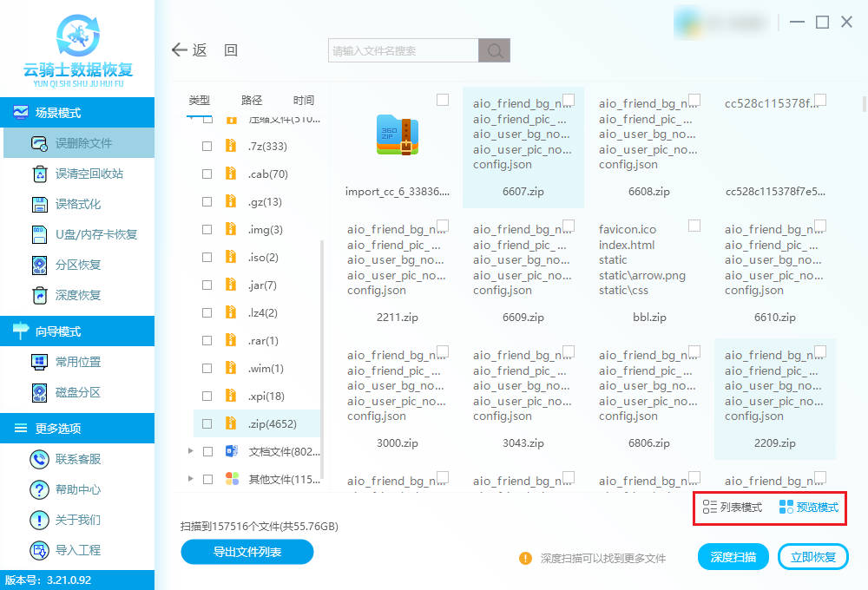The width and height of the screenshot is (868, 590).
Task: Click the .zip(4652) file type icon
Action: 231,424
